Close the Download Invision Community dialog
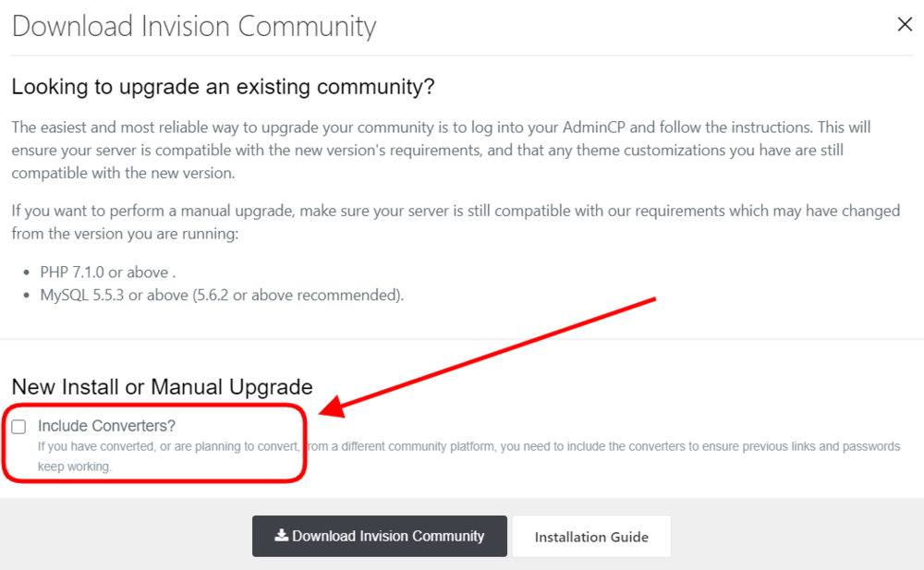The width and height of the screenshot is (924, 570). click(x=905, y=25)
